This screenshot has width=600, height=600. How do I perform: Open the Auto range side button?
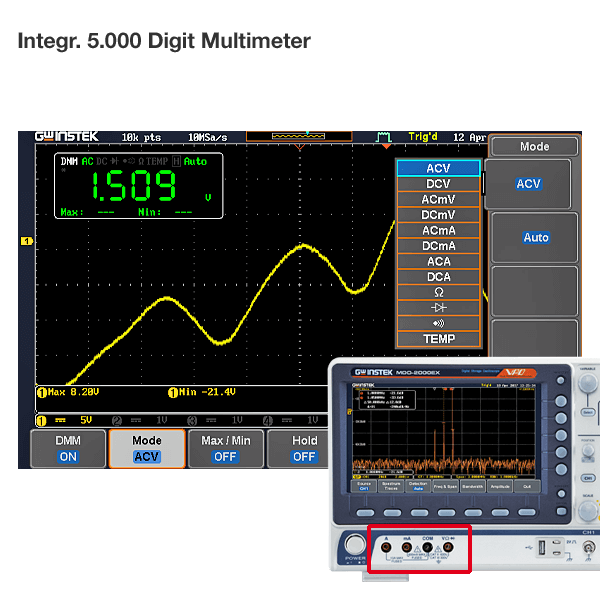(x=535, y=238)
